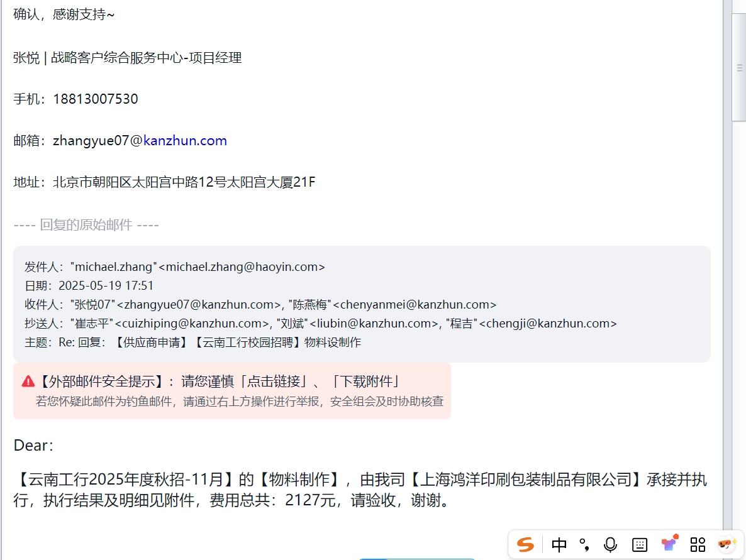This screenshot has height=560, width=746.
Task: Open the IME skin shop shirt icon
Action: click(669, 544)
